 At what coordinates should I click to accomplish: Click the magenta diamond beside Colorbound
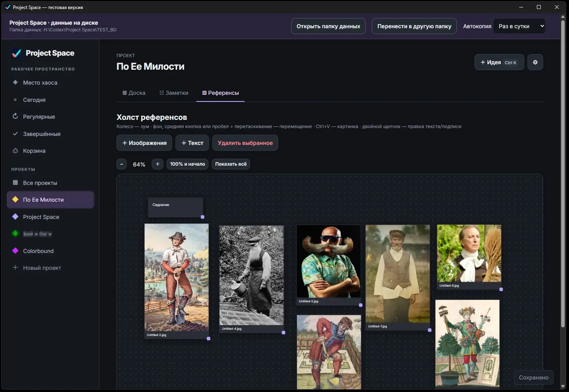point(15,251)
